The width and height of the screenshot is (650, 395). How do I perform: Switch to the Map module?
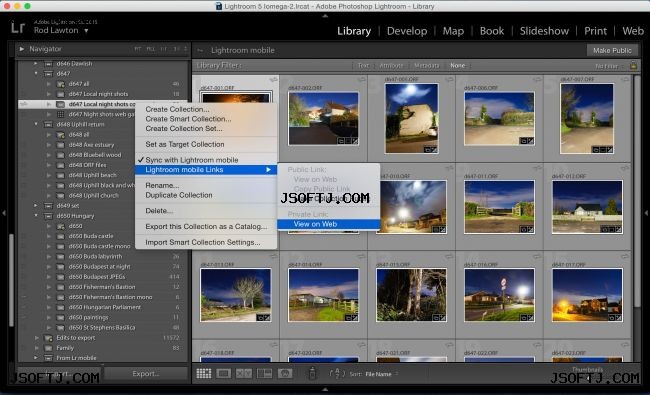pyautogui.click(x=453, y=31)
